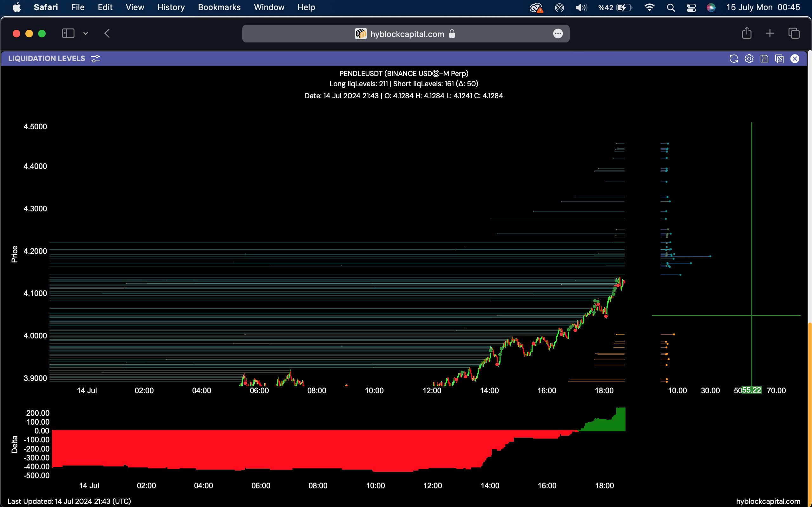
Task: Open filter sliders next to Liquidation Levels
Action: (x=95, y=59)
